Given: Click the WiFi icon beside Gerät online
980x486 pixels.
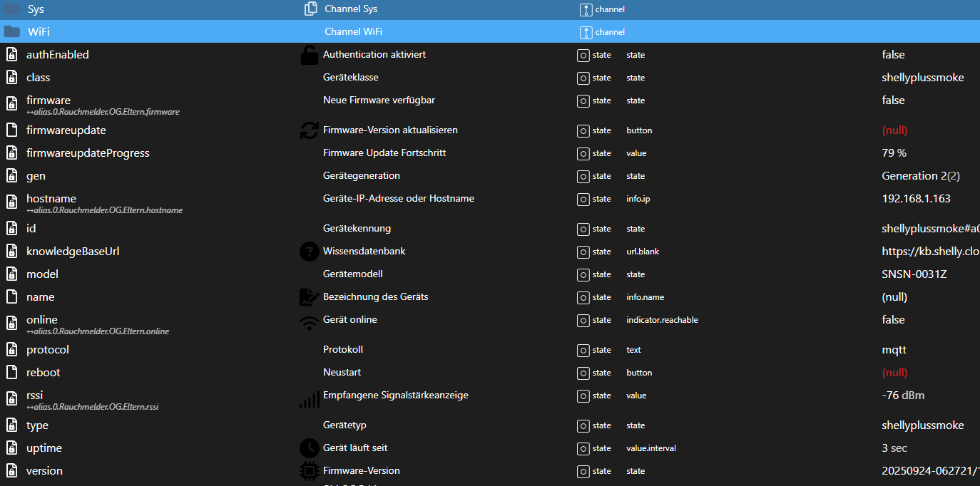Looking at the screenshot, I should [309, 322].
